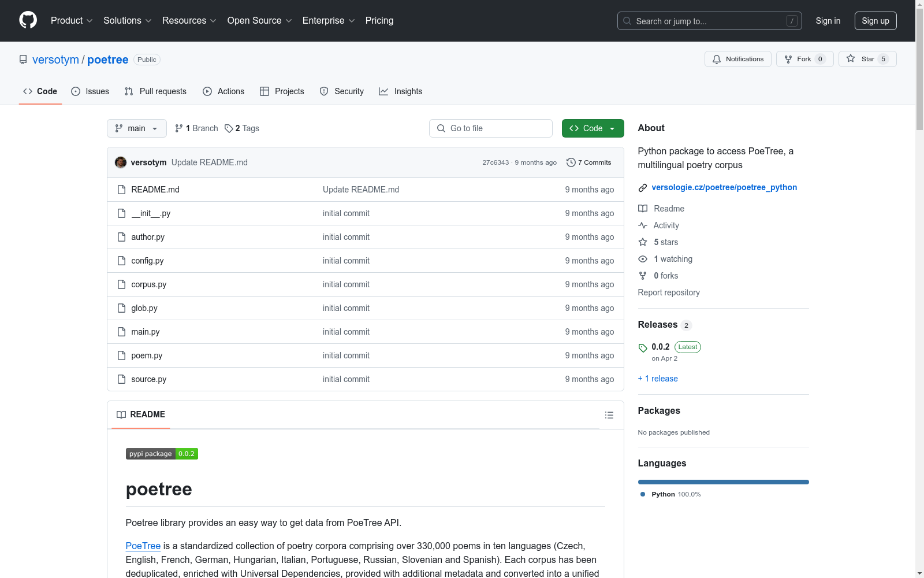This screenshot has height=578, width=924.
Task: Click the Releases heading link
Action: point(658,324)
